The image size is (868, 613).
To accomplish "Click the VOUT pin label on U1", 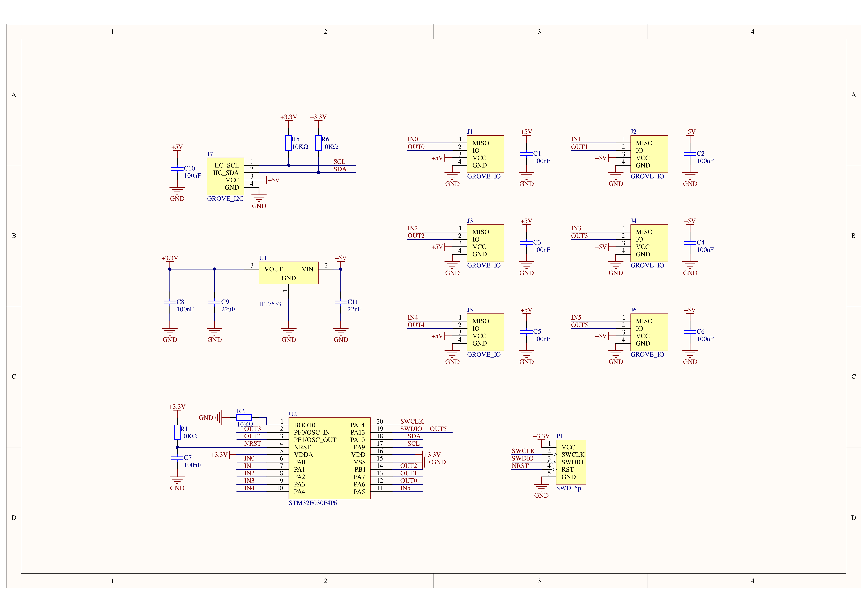I will [x=273, y=269].
